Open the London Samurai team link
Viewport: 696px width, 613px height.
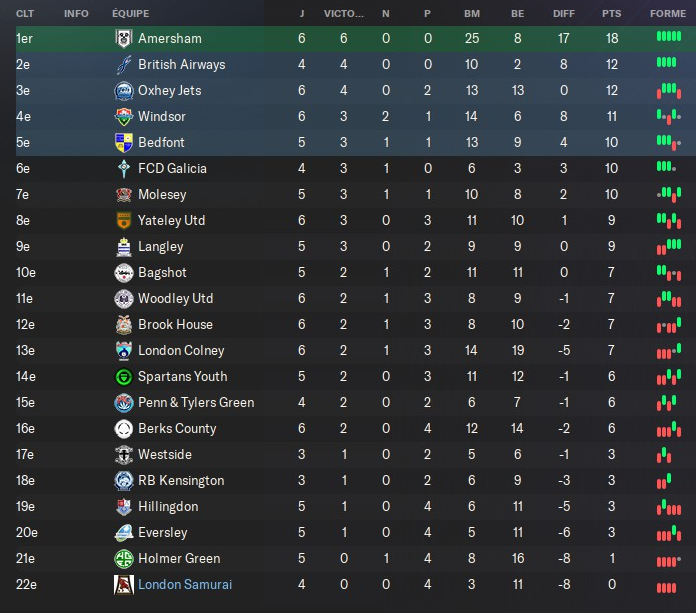click(x=185, y=584)
